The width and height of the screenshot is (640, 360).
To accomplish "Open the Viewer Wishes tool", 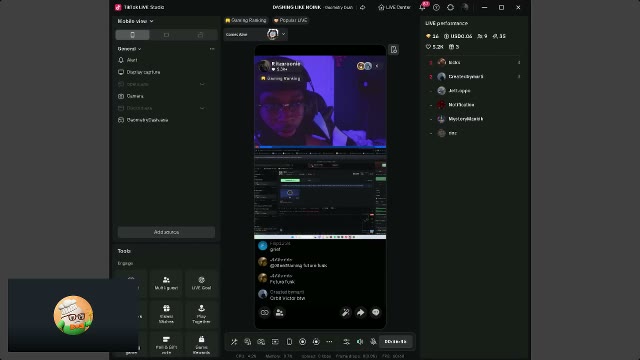I will (x=166, y=314).
